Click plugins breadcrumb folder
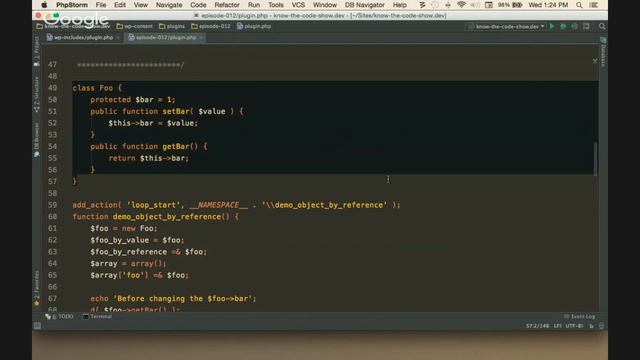The width and height of the screenshot is (640, 360). (x=172, y=26)
